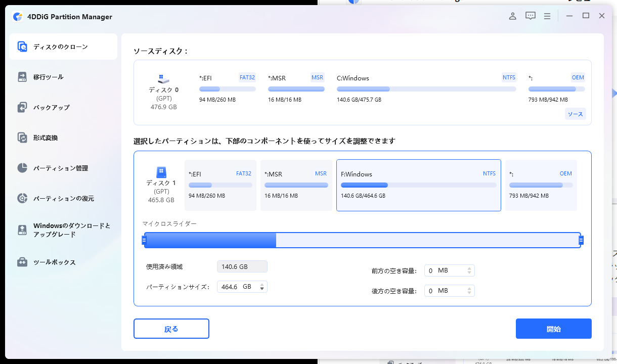
Task: Click the disk clone icon in sidebar
Action: click(22, 47)
